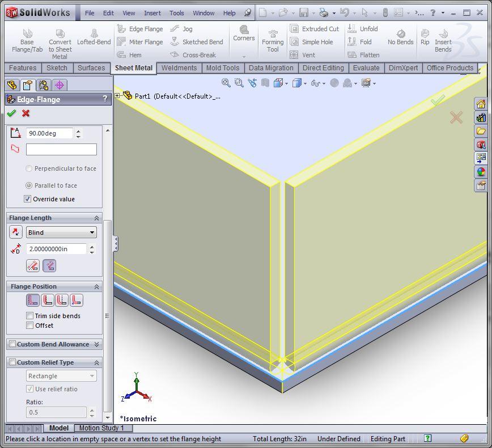Open the Blind end condition dropdown
Viewport: 492px width, 448px height.
(x=61, y=233)
